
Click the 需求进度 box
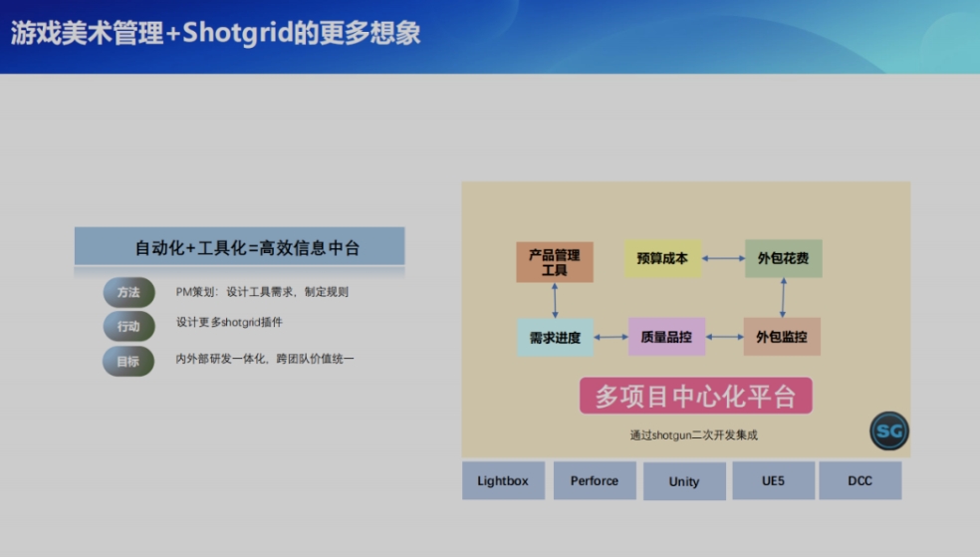pyautogui.click(x=555, y=338)
